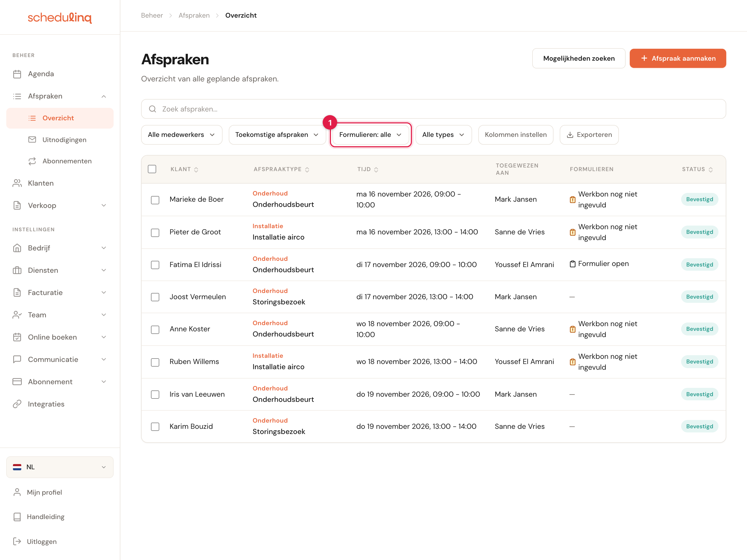
Task: Click the Abonnementen repeat icon
Action: [x=32, y=161]
